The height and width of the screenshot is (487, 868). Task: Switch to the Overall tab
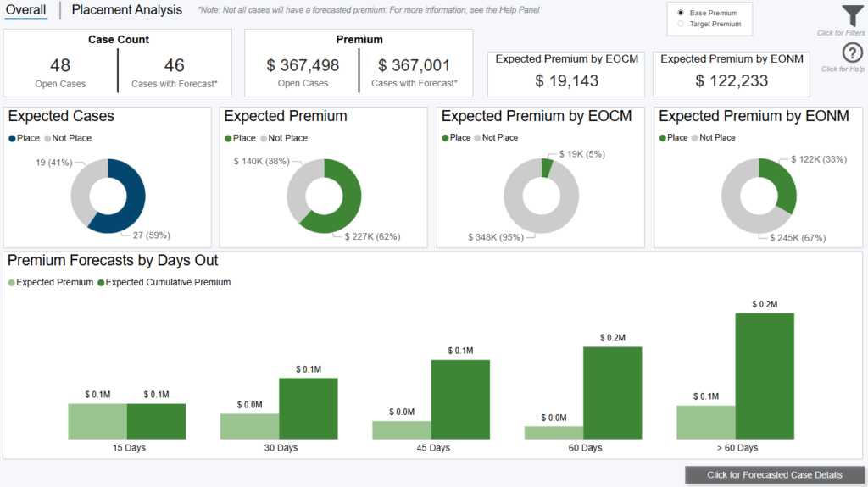tap(25, 10)
